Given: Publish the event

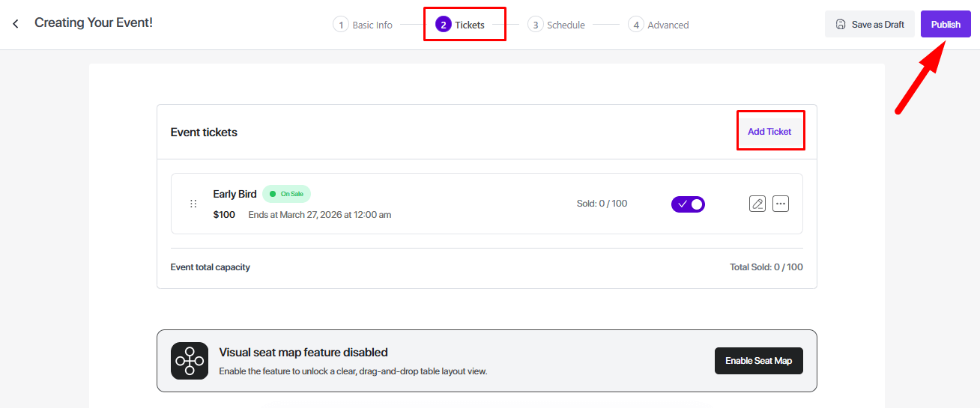Looking at the screenshot, I should 946,24.
